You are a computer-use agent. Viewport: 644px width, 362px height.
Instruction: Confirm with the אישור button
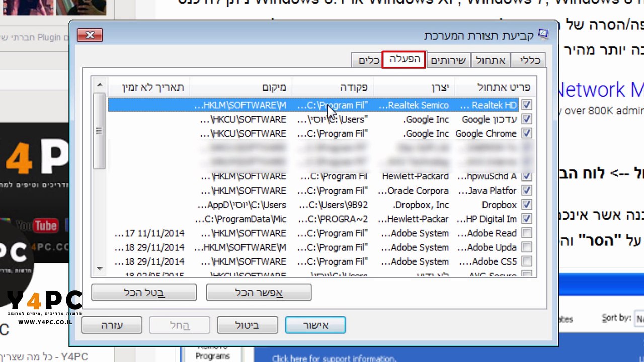point(315,325)
